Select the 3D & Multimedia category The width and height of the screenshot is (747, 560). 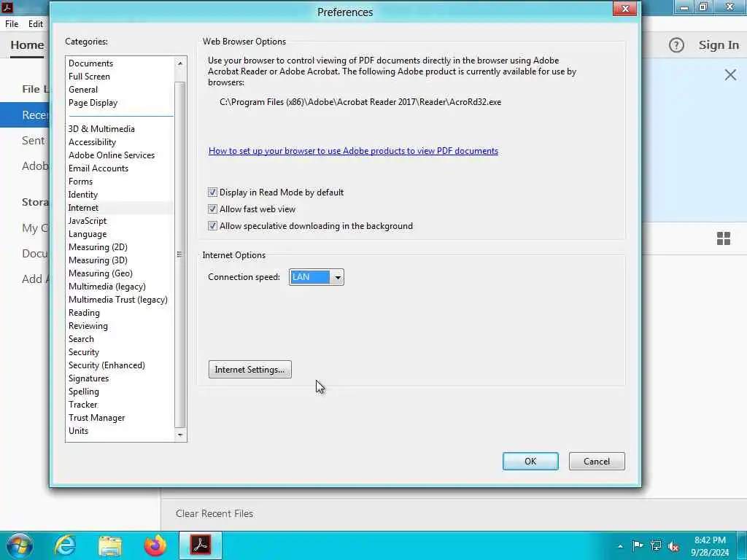(x=101, y=129)
